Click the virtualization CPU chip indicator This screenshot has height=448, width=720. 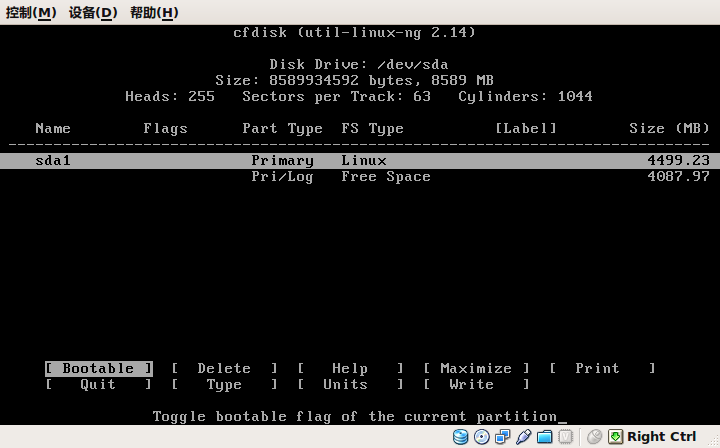coord(566,437)
